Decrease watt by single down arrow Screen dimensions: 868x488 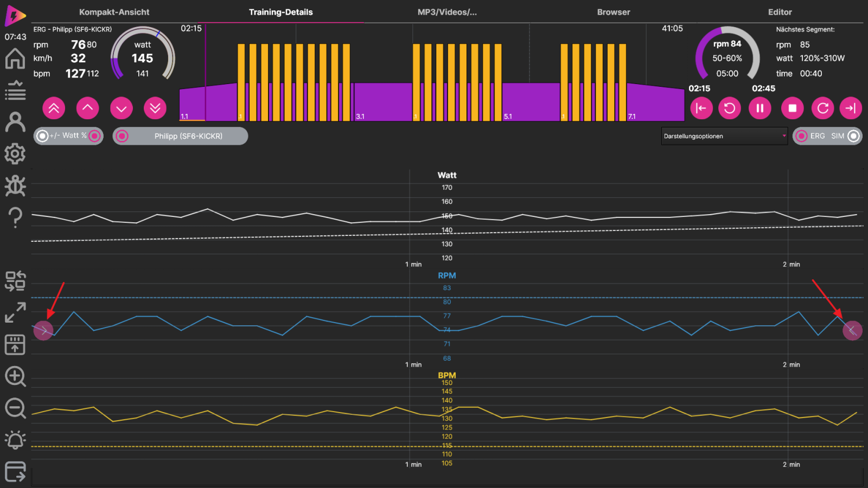(x=122, y=108)
